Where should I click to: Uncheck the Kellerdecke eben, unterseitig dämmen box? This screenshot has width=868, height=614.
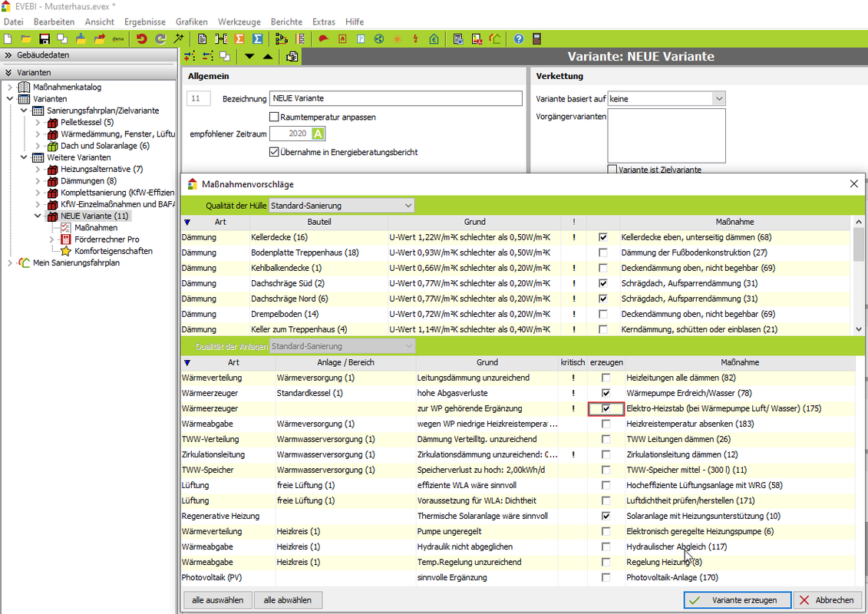(x=603, y=237)
